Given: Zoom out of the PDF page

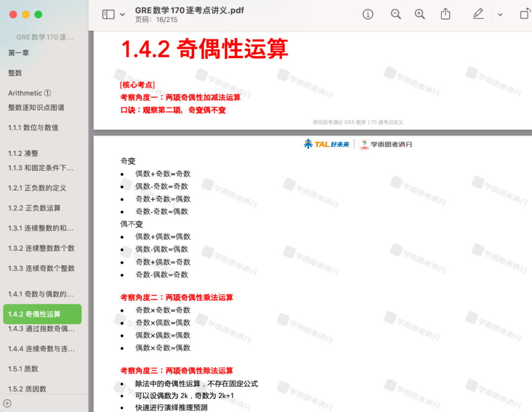Looking at the screenshot, I should (x=396, y=14).
